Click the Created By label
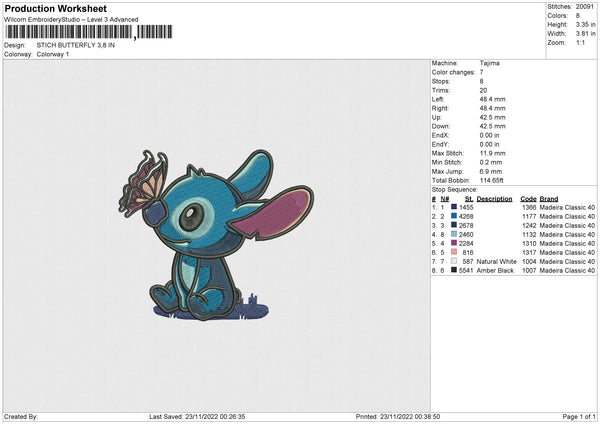Screen dimensions: 600x424 pos(21,417)
